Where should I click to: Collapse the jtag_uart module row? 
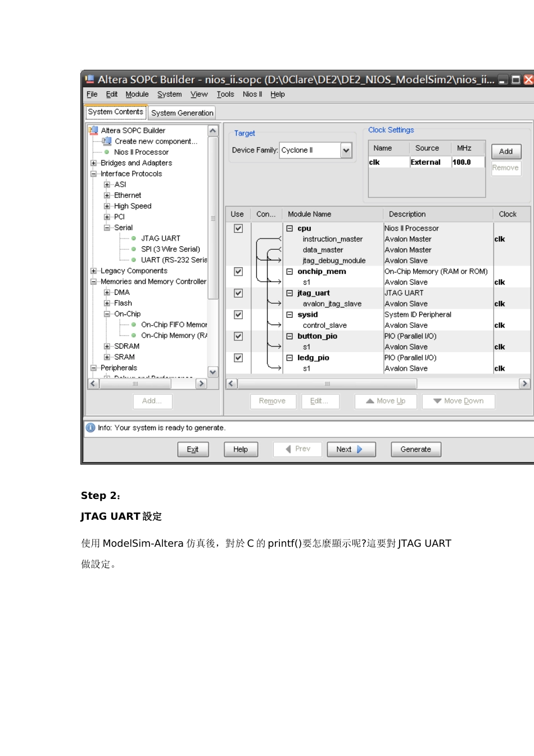click(289, 293)
